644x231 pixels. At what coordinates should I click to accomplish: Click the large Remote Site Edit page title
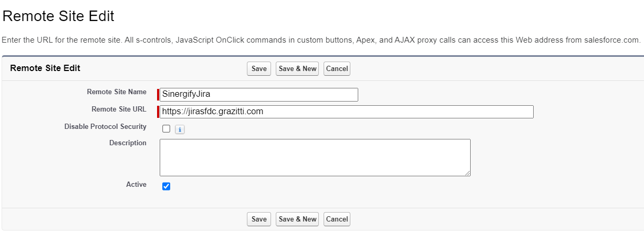[x=58, y=16]
